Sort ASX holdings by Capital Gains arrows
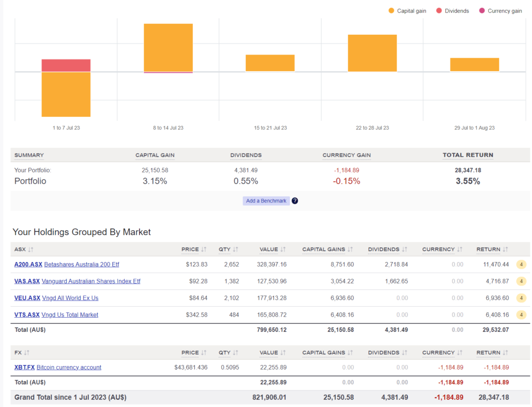The height and width of the screenshot is (407, 532). coord(350,250)
